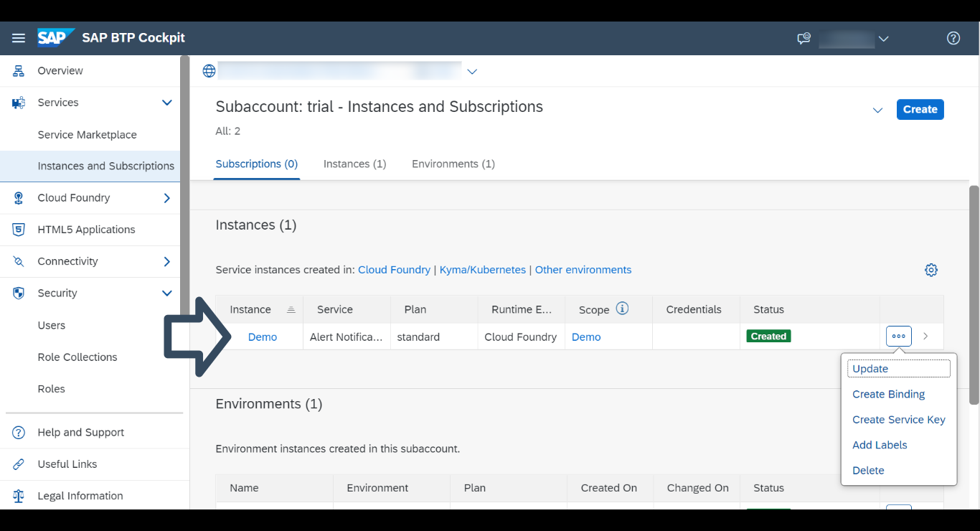980x531 pixels.
Task: Select Instances and Subscriptions sidebar item
Action: 90,166
